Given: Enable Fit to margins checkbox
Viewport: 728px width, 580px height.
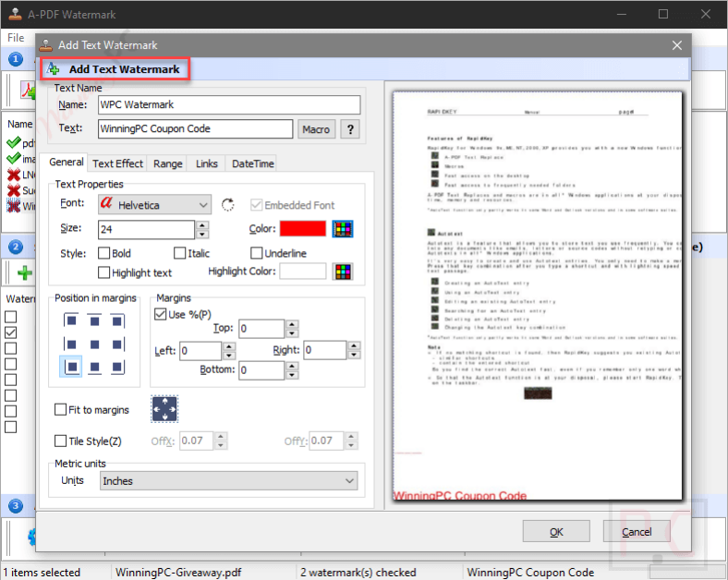Looking at the screenshot, I should 60,410.
